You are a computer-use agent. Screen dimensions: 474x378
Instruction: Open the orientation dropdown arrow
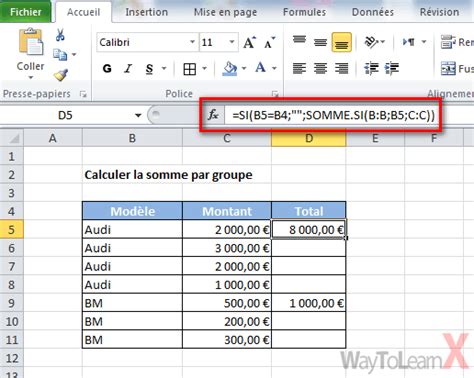point(382,42)
